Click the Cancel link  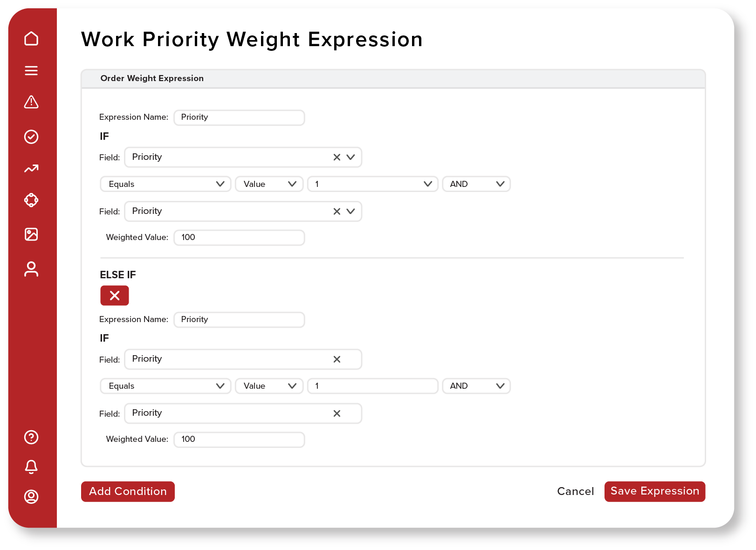click(x=575, y=491)
